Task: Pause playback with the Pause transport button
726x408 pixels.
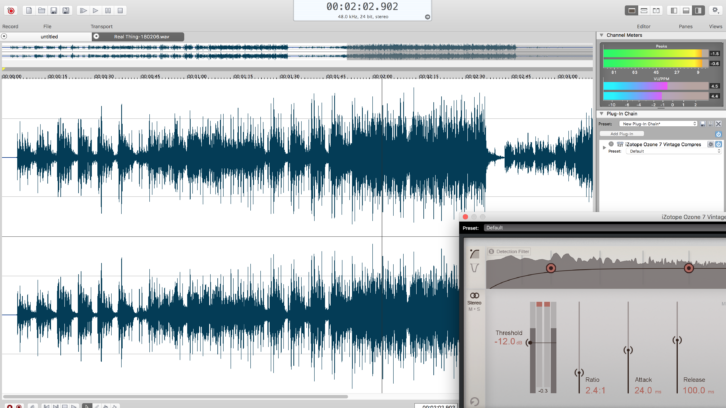Action: pyautogui.click(x=108, y=10)
